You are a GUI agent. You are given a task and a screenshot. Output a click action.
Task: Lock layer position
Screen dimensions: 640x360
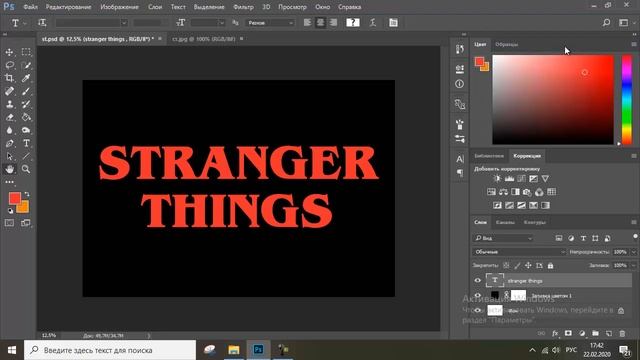coord(528,265)
